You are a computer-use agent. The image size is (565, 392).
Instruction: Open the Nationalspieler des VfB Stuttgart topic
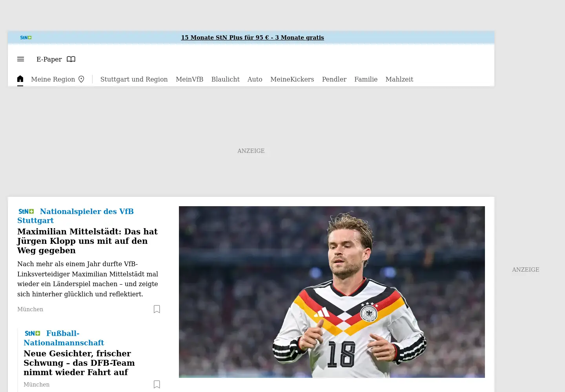(75, 216)
